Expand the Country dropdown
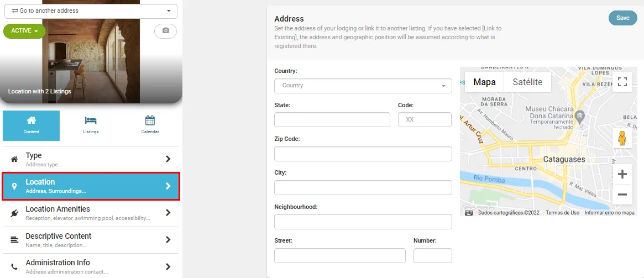The height and width of the screenshot is (278, 644). pos(363,86)
